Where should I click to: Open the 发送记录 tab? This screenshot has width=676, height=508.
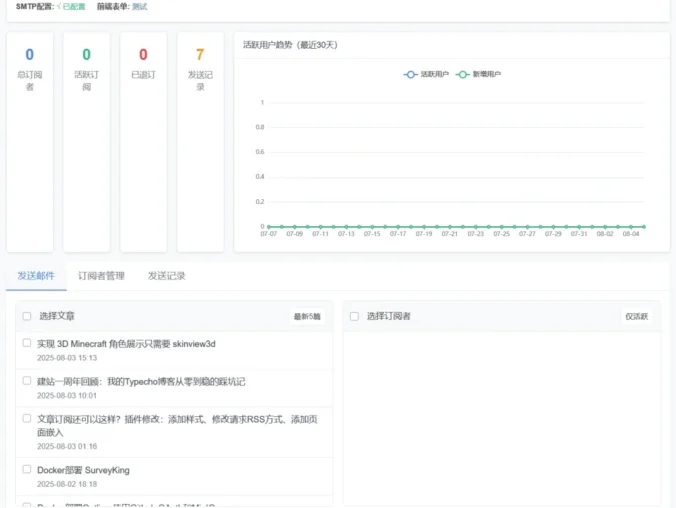(166, 276)
